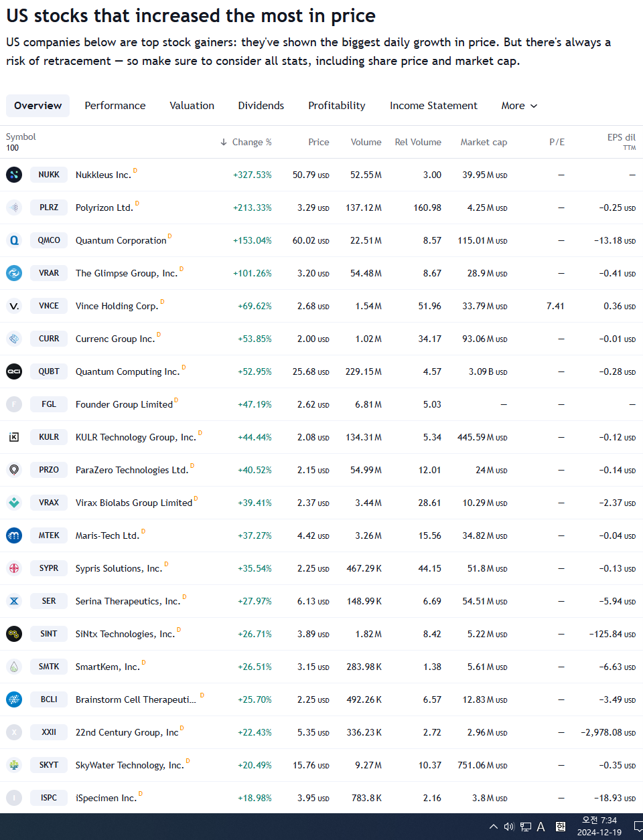
Task: Click The Glimpse Group logo icon
Action: [14, 273]
